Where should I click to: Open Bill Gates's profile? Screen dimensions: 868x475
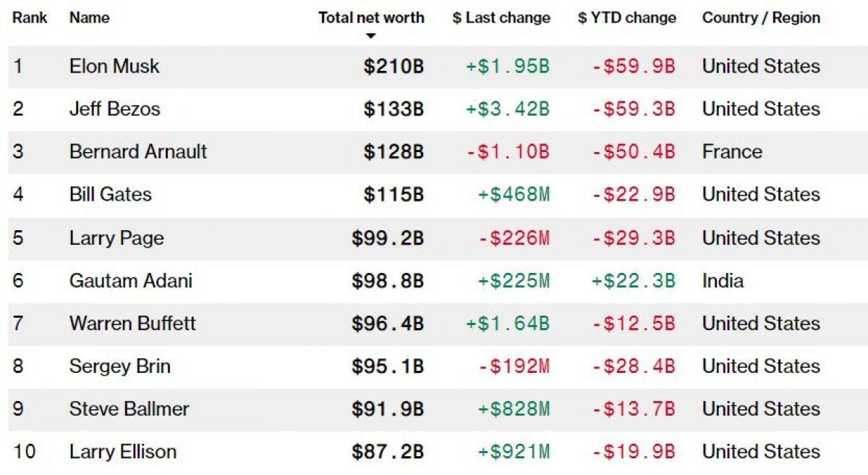[111, 195]
